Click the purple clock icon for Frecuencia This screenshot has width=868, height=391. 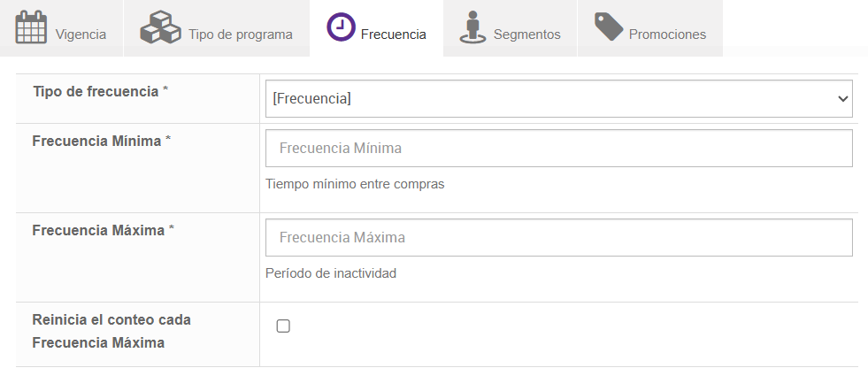click(x=341, y=27)
